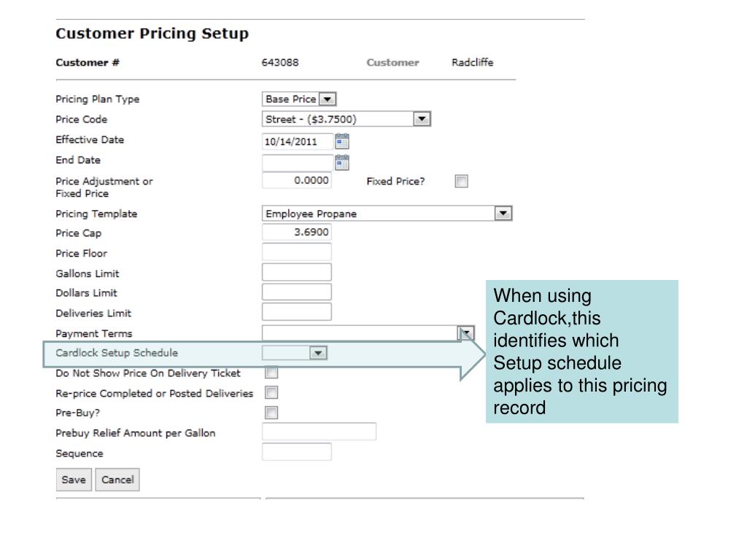The height and width of the screenshot is (560, 747).
Task: Click the Save button
Action: click(74, 480)
